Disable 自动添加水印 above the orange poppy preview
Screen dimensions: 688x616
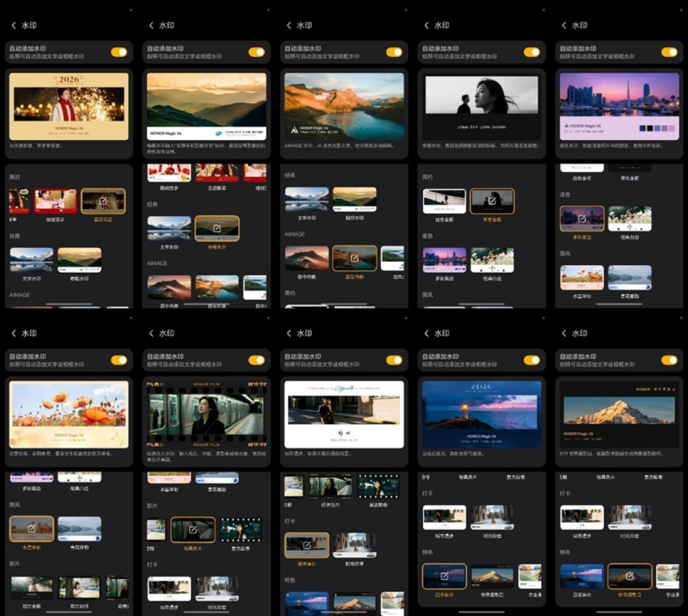coord(119,360)
